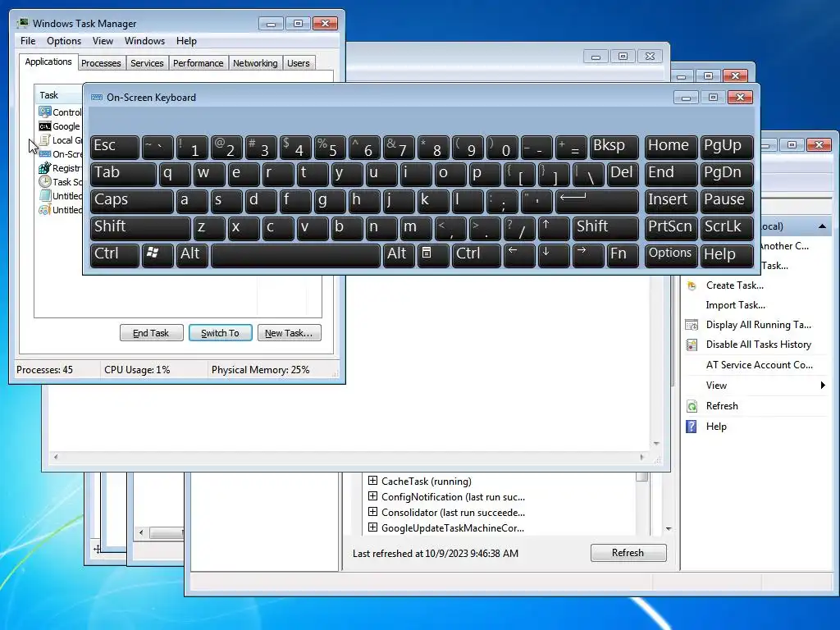Click the Local Group Policy task icon
This screenshot has width=840, height=630.
[45, 139]
